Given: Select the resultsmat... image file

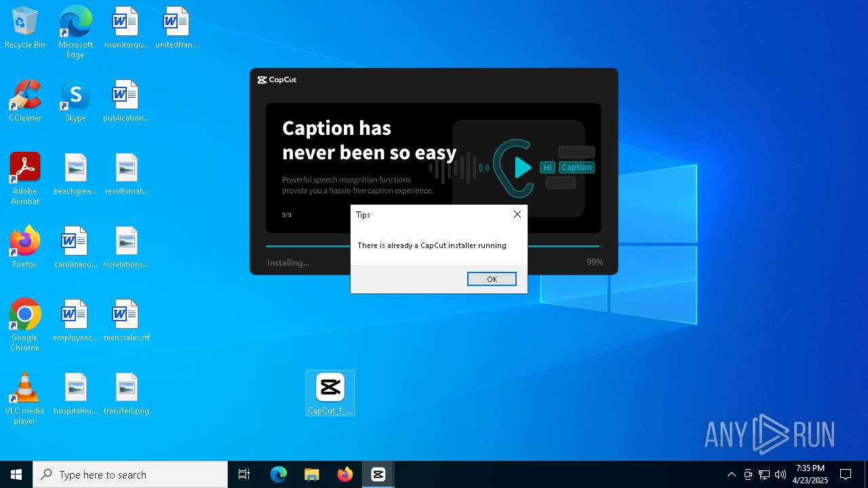Looking at the screenshot, I should 126,175.
